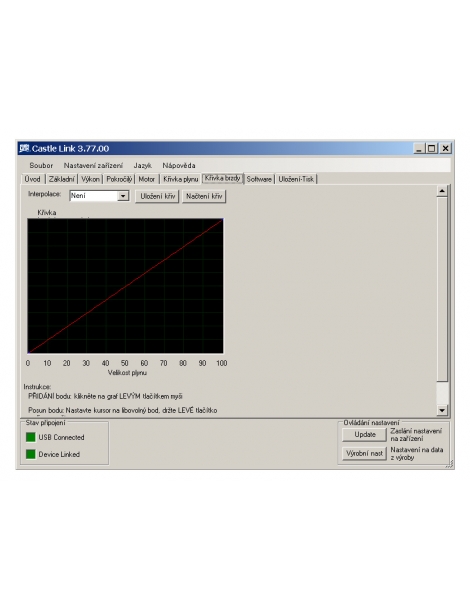The width and height of the screenshot is (470, 610).
Task: Click the scrollbar down arrow
Action: [442, 410]
